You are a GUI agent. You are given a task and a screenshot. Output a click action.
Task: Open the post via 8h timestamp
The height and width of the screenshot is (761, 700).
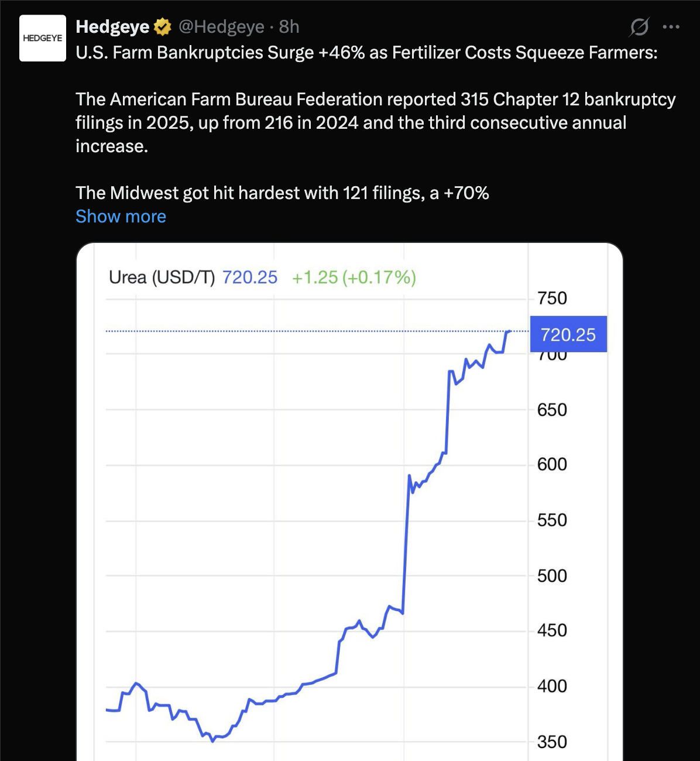point(289,27)
